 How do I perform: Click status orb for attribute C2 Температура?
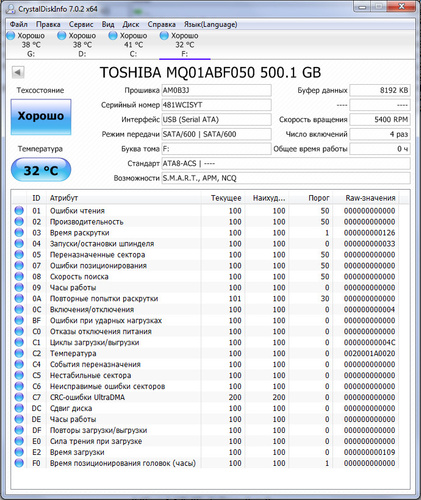coord(19,353)
